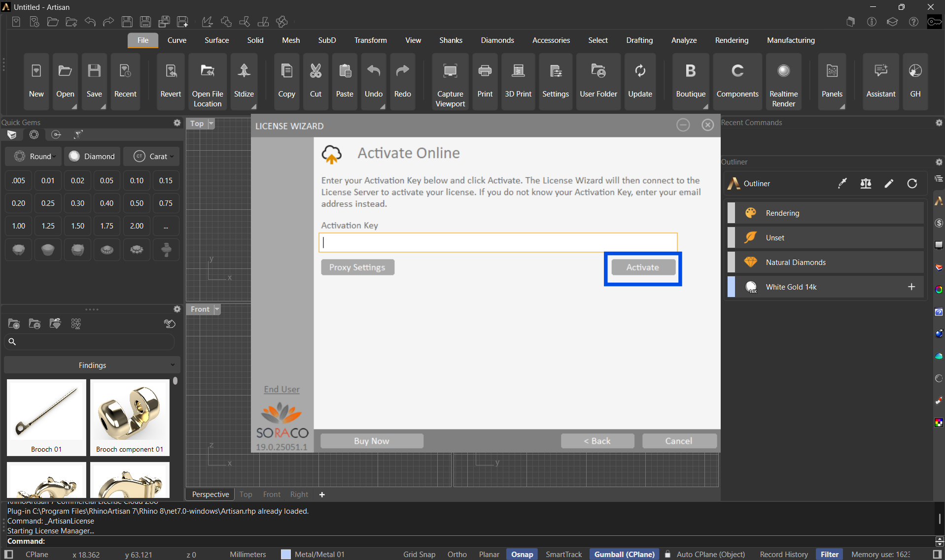The height and width of the screenshot is (560, 945).
Task: Switch to the Diamonds ribbon tab
Action: (x=497, y=40)
